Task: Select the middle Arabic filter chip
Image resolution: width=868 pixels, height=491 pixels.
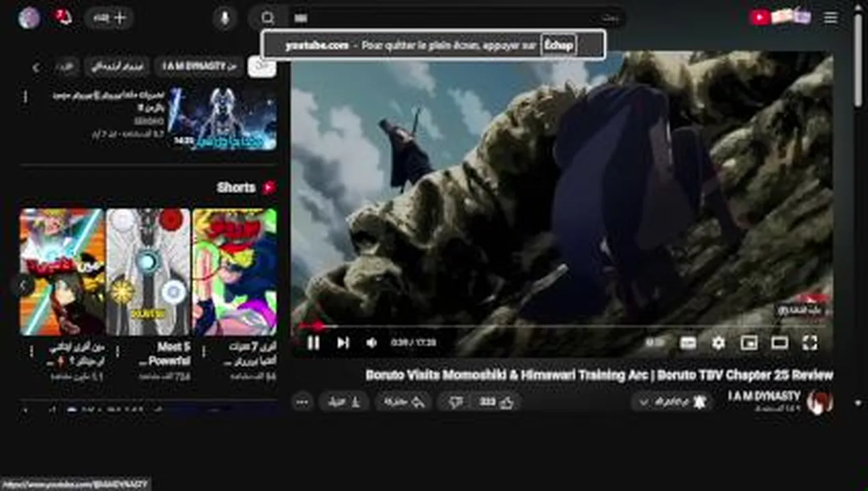Action: tap(117, 67)
